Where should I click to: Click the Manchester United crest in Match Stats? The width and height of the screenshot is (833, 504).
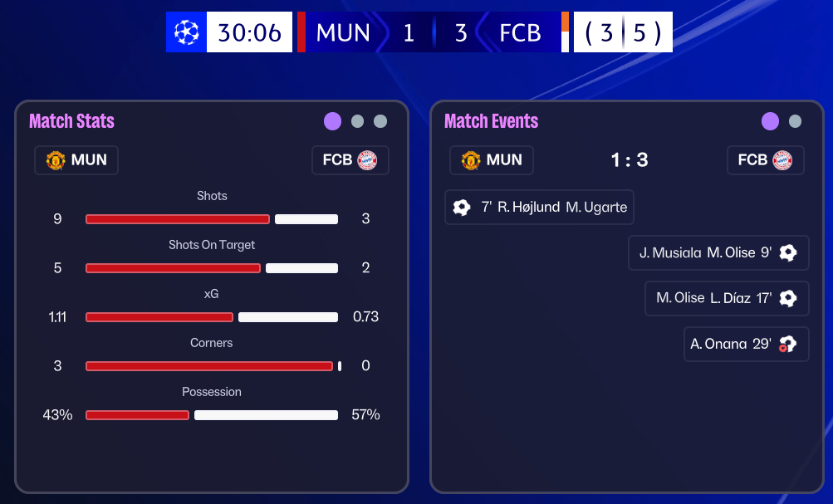pos(56,160)
